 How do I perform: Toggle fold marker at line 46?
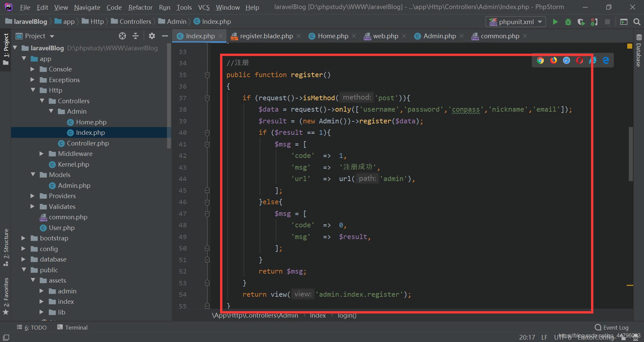pos(207,202)
